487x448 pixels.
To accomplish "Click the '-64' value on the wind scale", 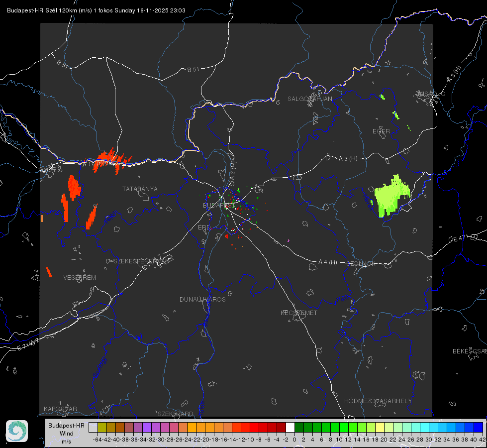I will (x=97, y=440).
